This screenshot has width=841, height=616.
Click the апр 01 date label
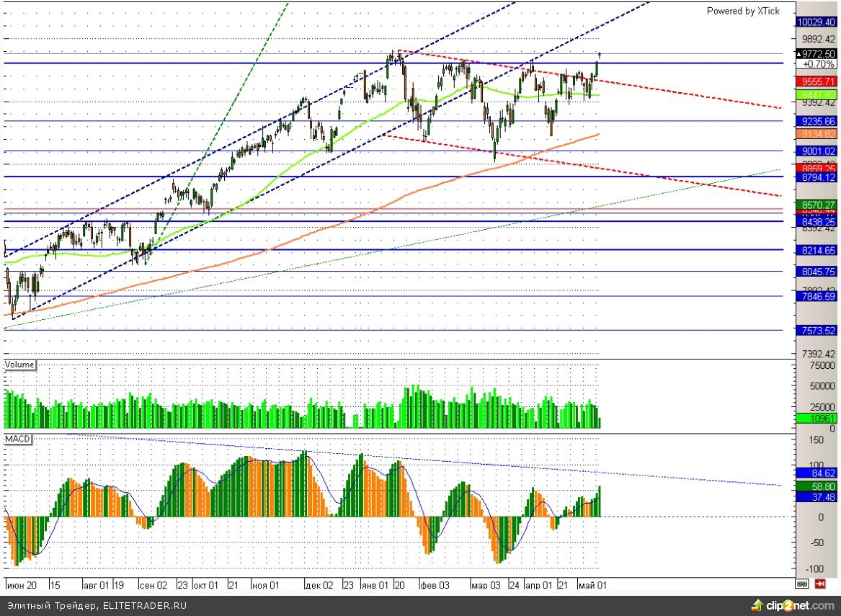click(539, 585)
